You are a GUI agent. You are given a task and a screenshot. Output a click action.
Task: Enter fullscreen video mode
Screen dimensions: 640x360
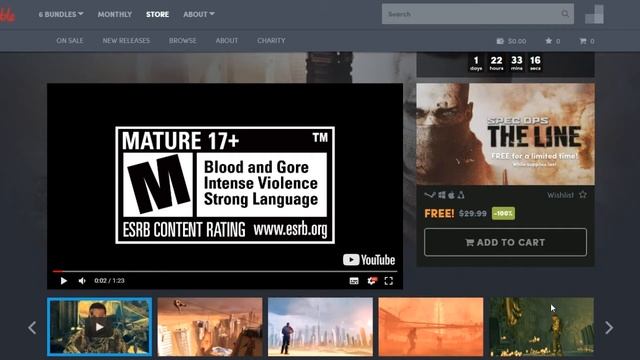389,281
